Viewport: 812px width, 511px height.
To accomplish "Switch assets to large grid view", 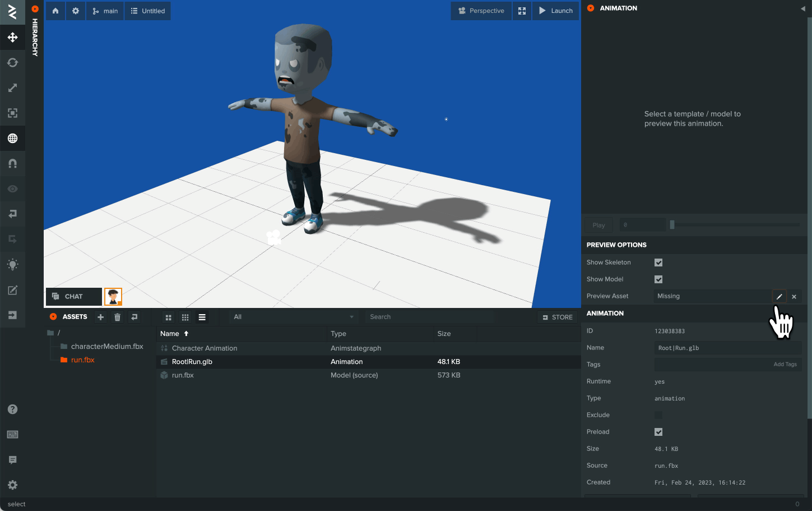I will pos(169,317).
